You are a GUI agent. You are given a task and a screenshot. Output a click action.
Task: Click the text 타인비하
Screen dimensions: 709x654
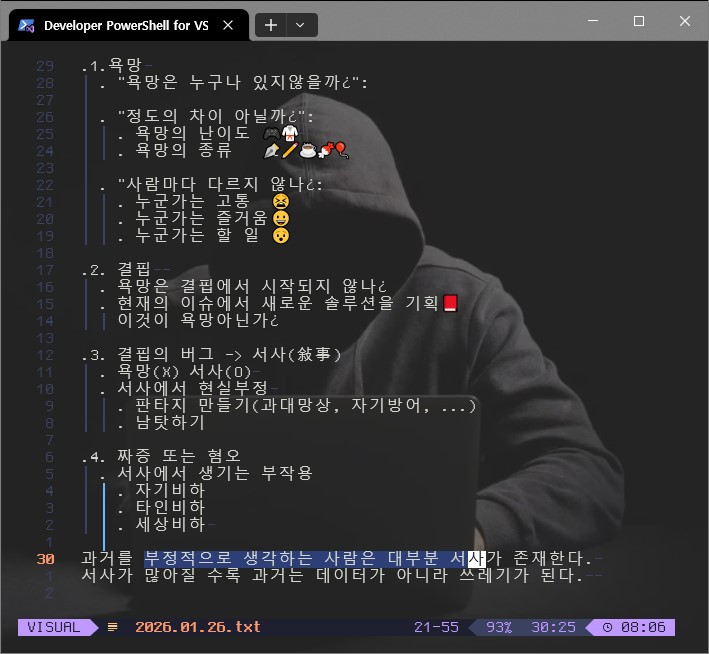point(170,507)
